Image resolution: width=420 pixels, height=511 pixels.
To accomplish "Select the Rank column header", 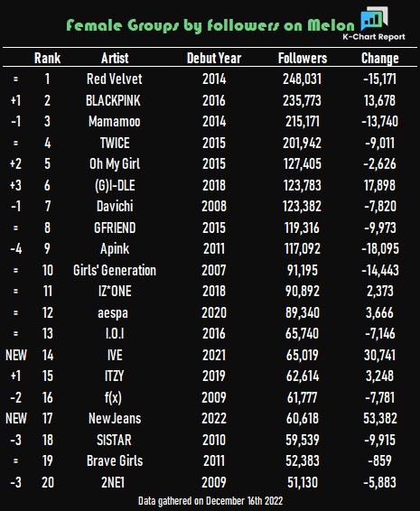I will coord(47,59).
